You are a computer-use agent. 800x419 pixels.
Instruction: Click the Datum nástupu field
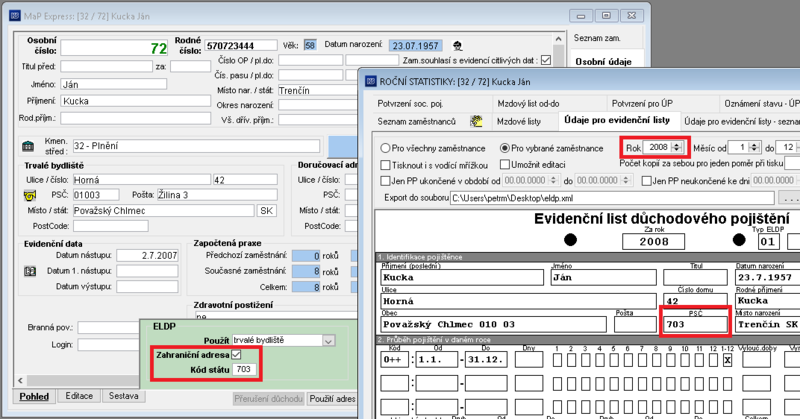147,255
